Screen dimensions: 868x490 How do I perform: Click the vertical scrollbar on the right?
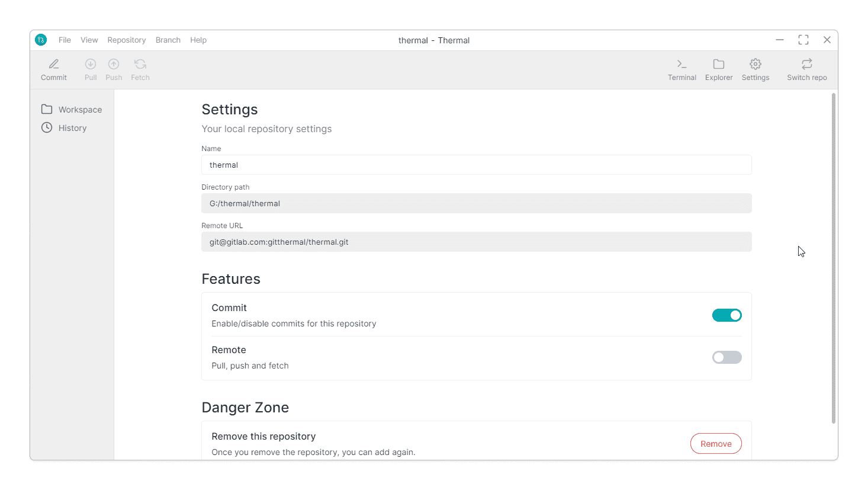(x=834, y=258)
